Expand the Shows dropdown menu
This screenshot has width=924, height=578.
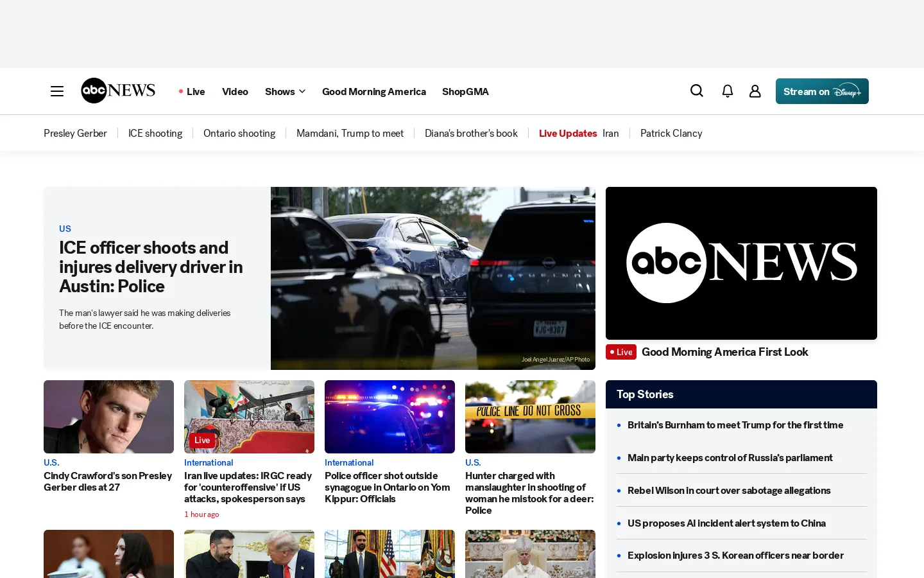285,91
